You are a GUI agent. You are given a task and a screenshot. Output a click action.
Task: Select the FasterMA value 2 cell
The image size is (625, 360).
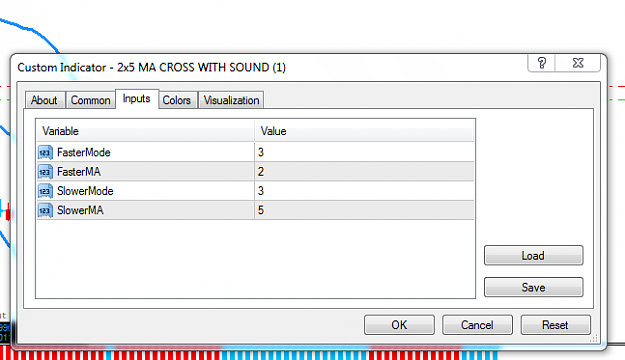364,172
